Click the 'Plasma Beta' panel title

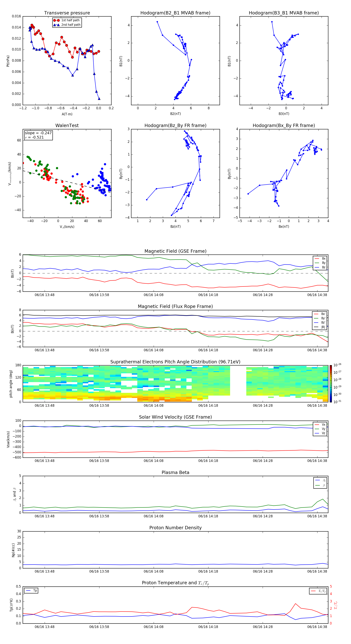pyautogui.click(x=175, y=472)
